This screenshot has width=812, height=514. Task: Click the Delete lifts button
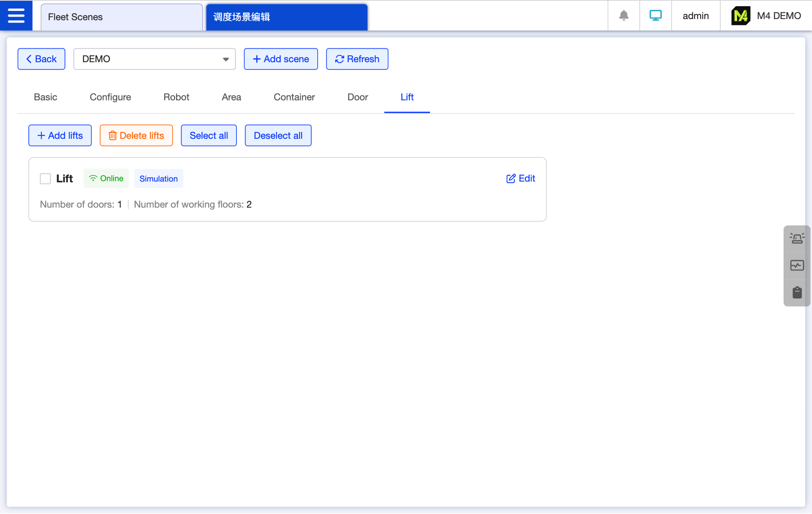tap(136, 136)
